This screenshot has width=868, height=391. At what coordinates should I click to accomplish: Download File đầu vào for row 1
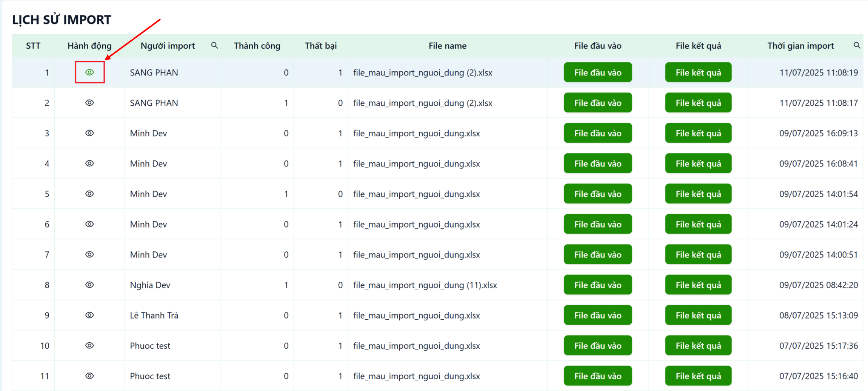[x=598, y=72]
